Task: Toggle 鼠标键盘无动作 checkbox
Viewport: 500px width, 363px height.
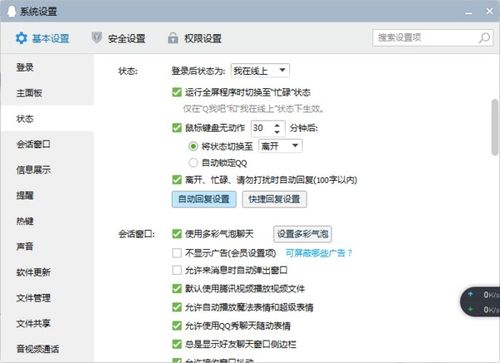Action: [177, 128]
